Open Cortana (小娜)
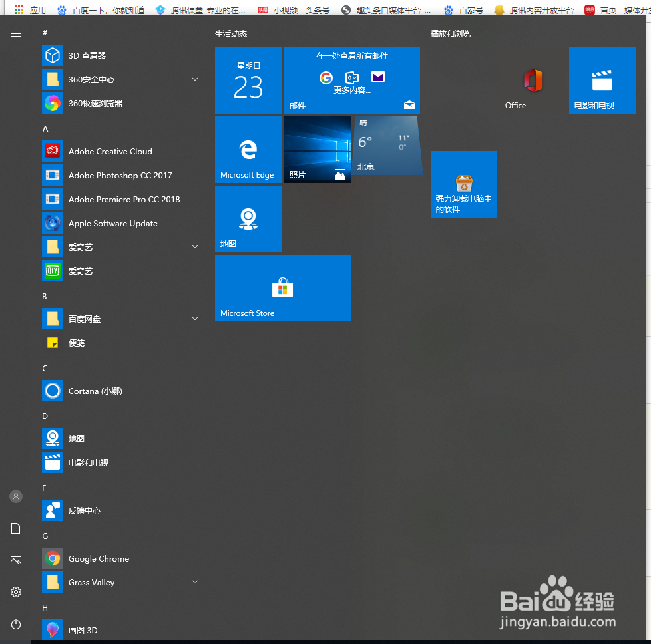The height and width of the screenshot is (644, 651). (x=120, y=391)
